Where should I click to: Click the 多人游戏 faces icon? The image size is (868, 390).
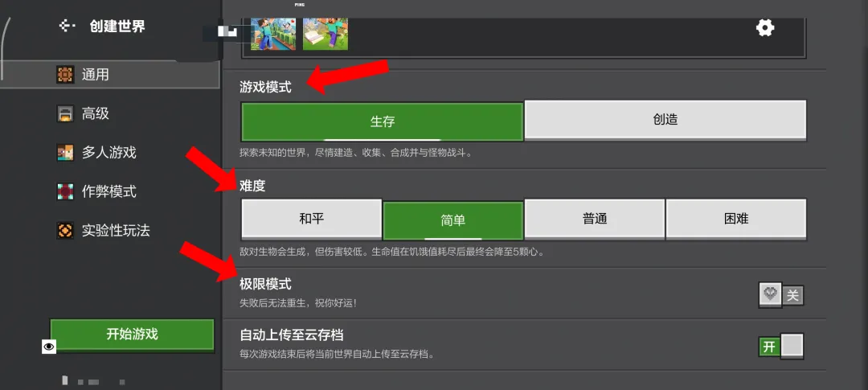pyautogui.click(x=65, y=152)
